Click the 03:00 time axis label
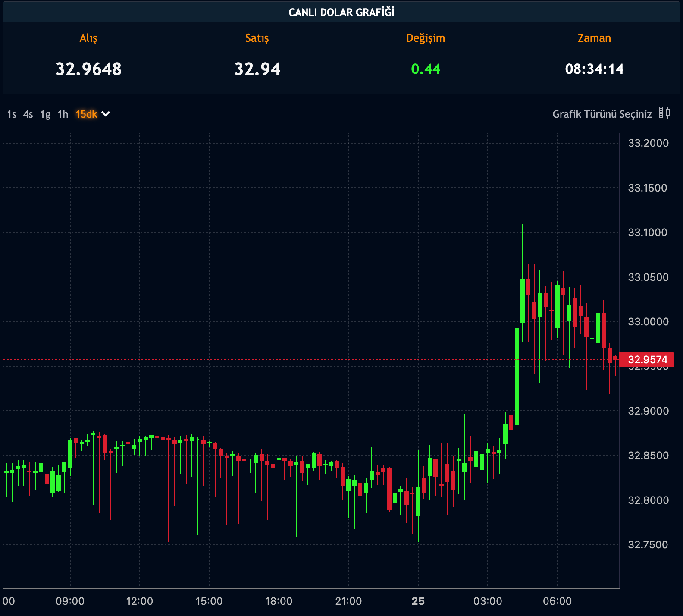This screenshot has height=616, width=683. point(488,601)
